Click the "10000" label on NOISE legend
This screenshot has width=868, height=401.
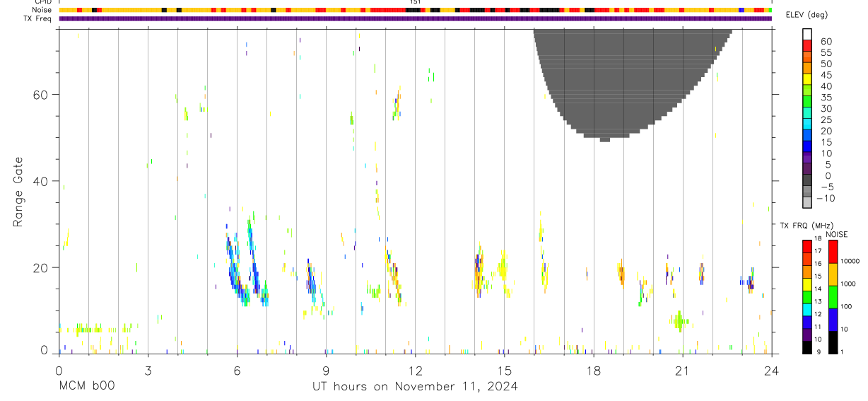[849, 261]
